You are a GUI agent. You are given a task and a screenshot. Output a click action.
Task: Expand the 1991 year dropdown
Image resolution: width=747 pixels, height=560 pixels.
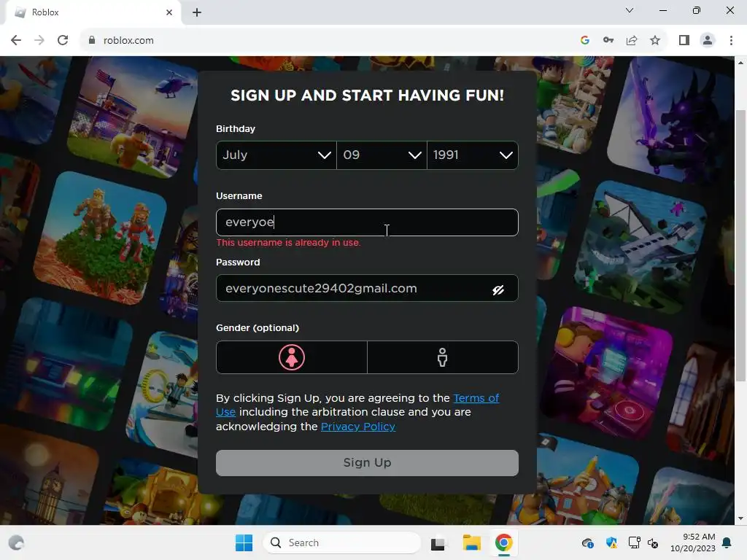click(473, 155)
